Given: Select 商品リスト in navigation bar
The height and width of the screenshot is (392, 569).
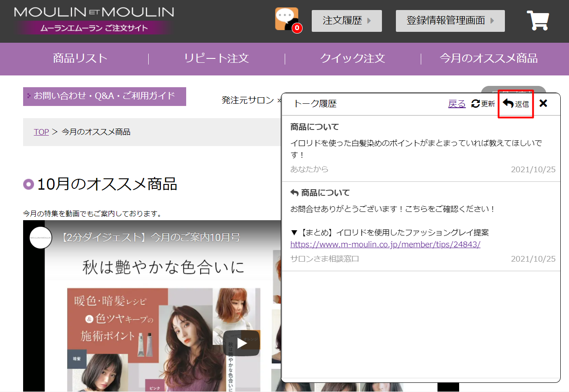Looking at the screenshot, I should point(80,58).
